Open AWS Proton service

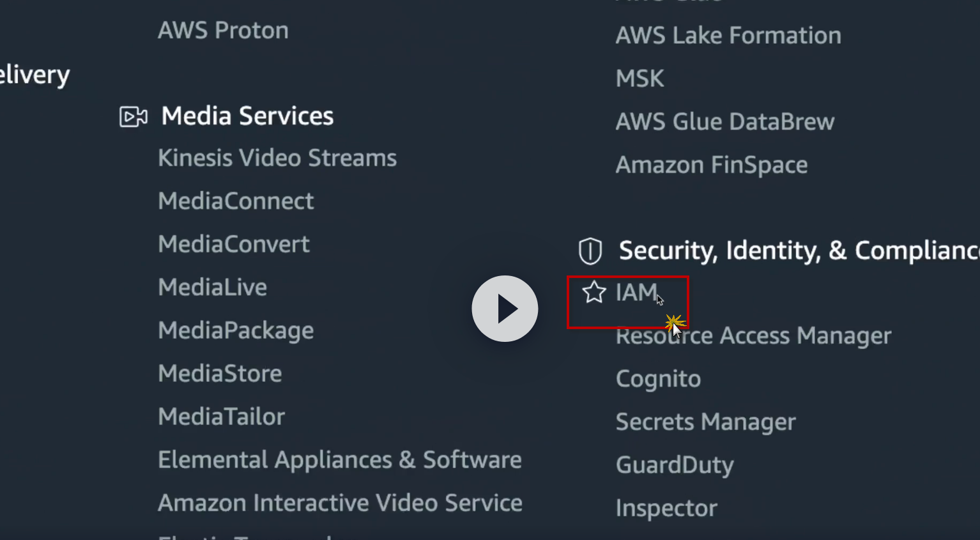click(x=223, y=31)
